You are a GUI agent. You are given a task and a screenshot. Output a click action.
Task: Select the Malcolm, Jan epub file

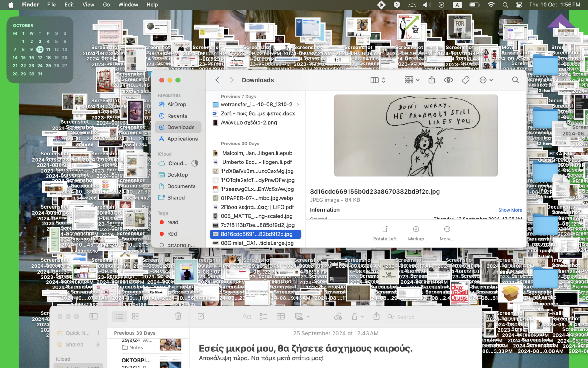click(255, 153)
